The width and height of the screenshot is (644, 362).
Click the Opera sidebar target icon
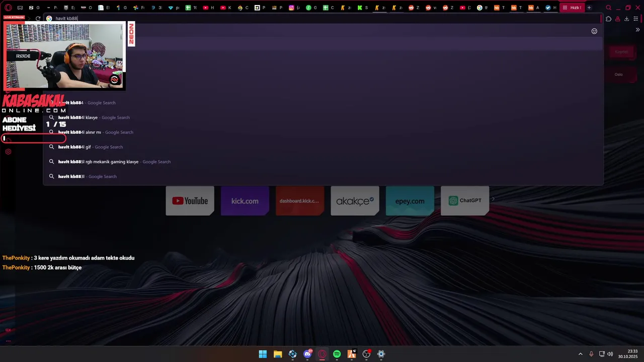pos(8,152)
